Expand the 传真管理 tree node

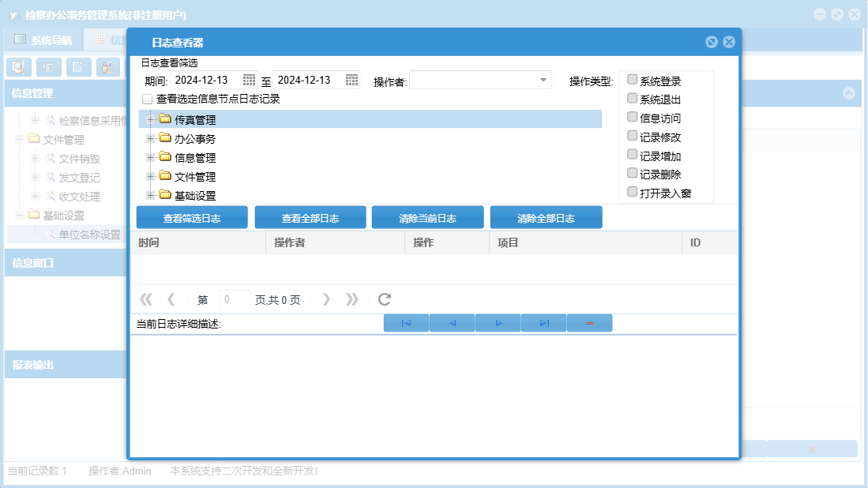150,119
